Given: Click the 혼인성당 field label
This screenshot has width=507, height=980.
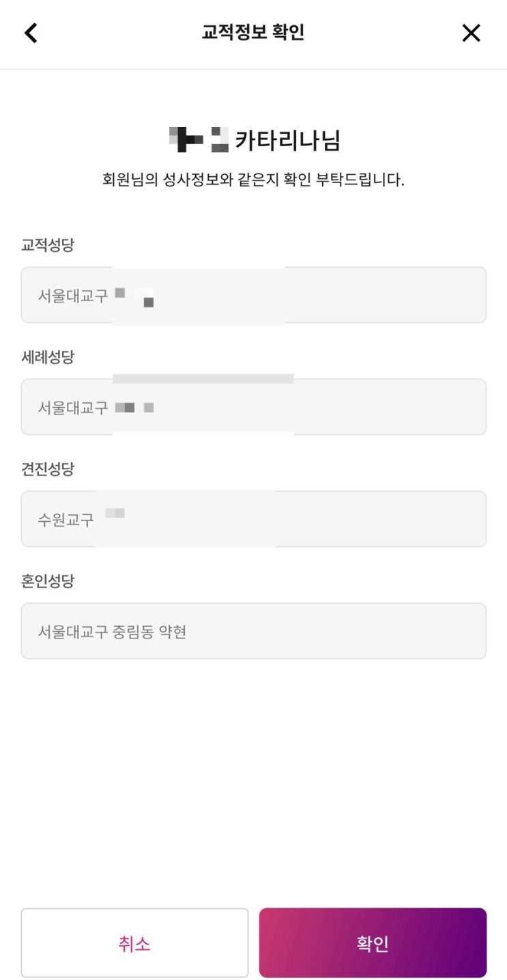Looking at the screenshot, I should coord(48,581).
